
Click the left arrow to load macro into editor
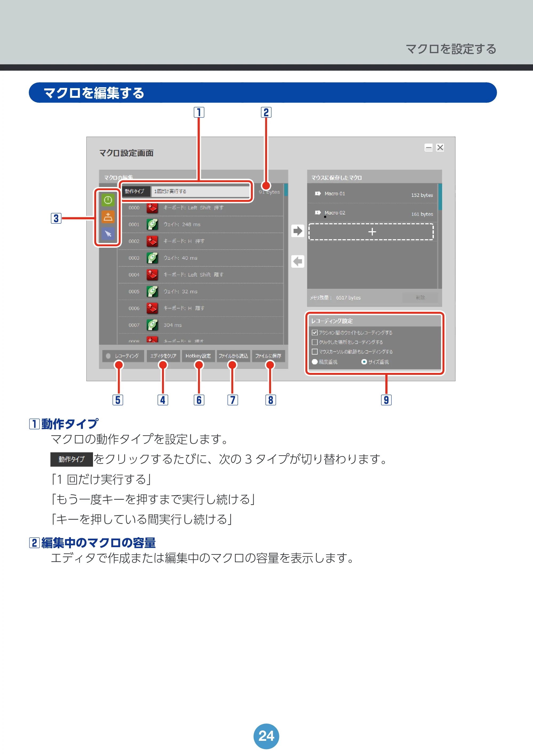point(297,261)
